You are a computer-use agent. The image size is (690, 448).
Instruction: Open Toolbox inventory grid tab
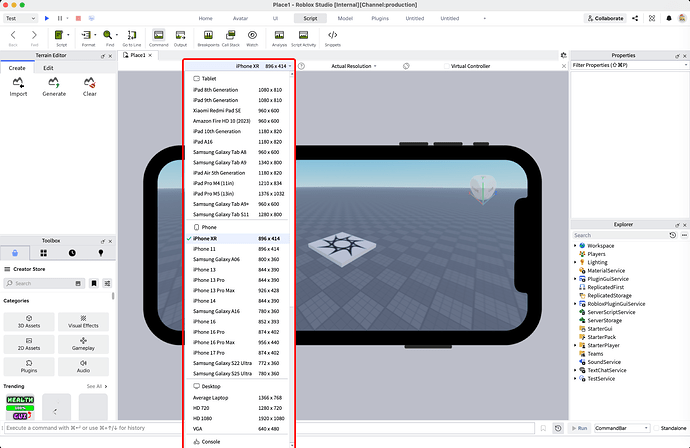[x=44, y=253]
